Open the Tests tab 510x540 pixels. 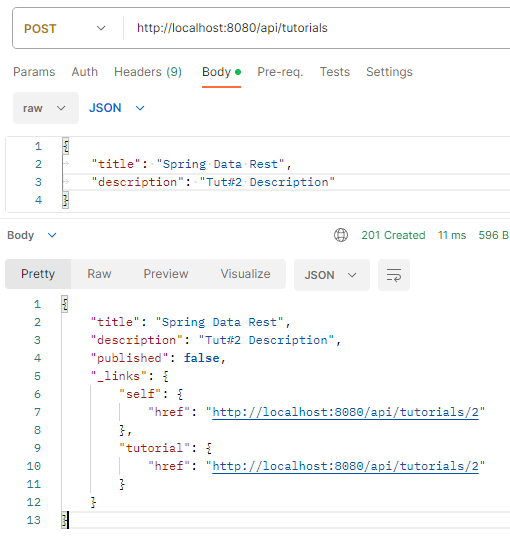coord(335,72)
